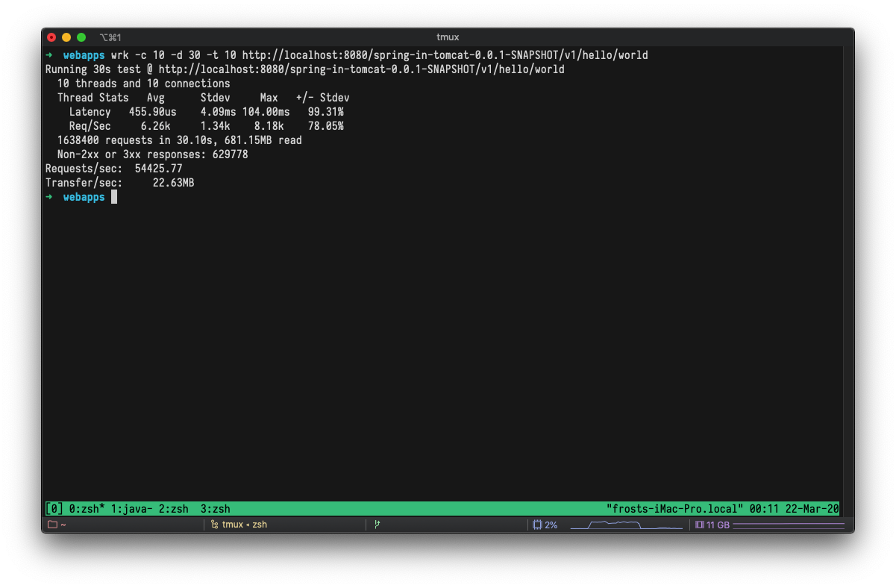
Task: Click the date 22-Mar-20 in tmux bar
Action: (812, 509)
